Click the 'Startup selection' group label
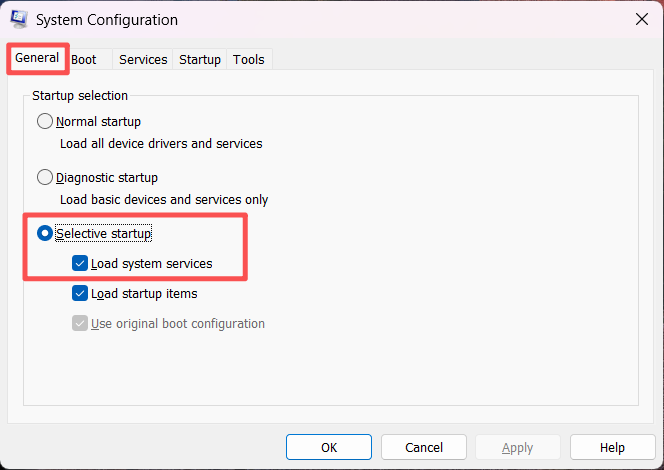This screenshot has height=470, width=664. 80,96
